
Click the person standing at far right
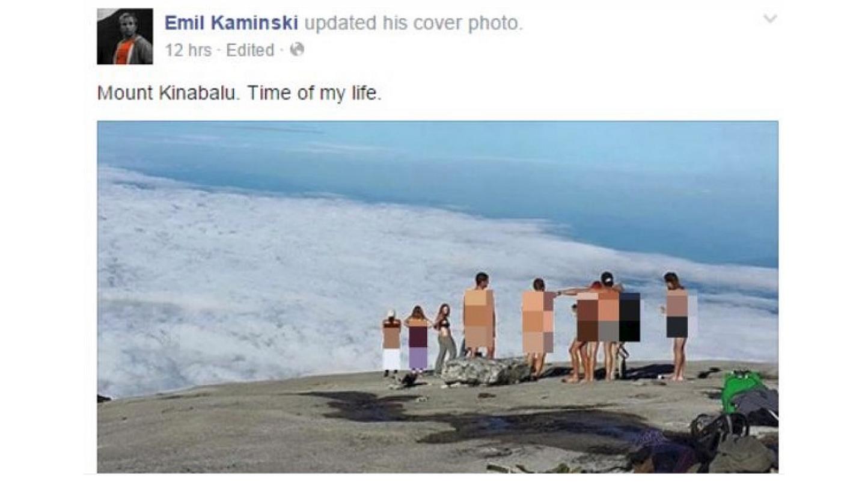click(678, 325)
